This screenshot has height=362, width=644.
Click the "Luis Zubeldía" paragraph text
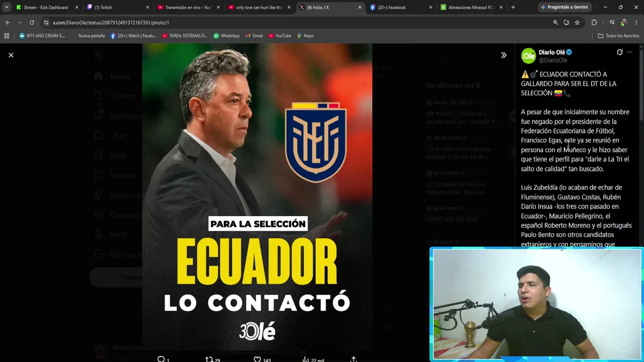576,216
